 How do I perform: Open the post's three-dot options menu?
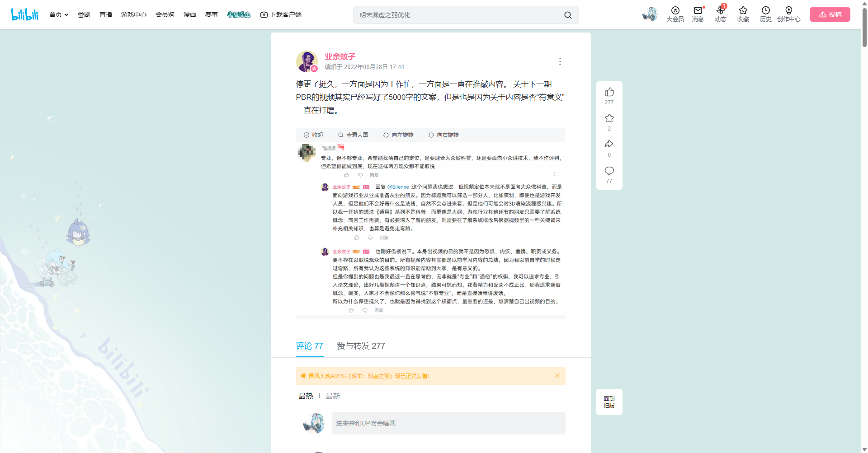pyautogui.click(x=560, y=61)
